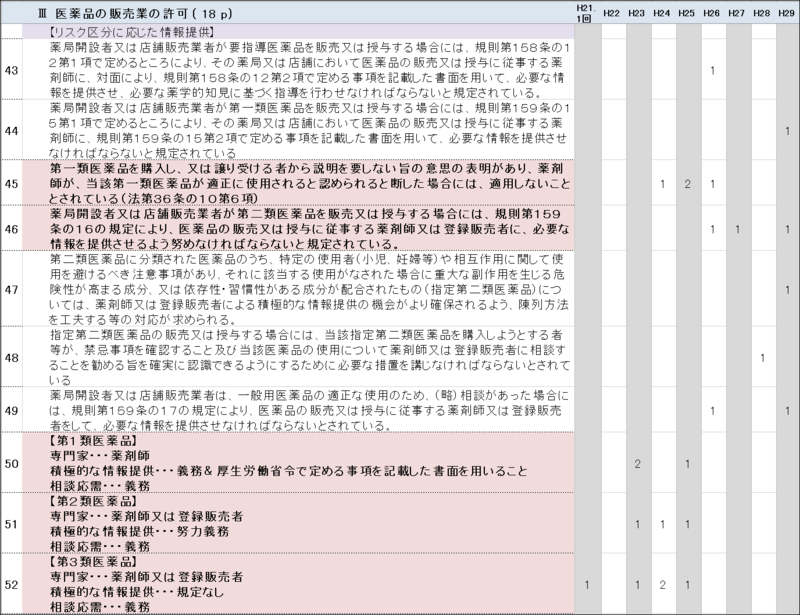Viewport: 800px width, 615px height.
Task: Click the value 1 in row 45 under H24
Action: tap(662, 184)
